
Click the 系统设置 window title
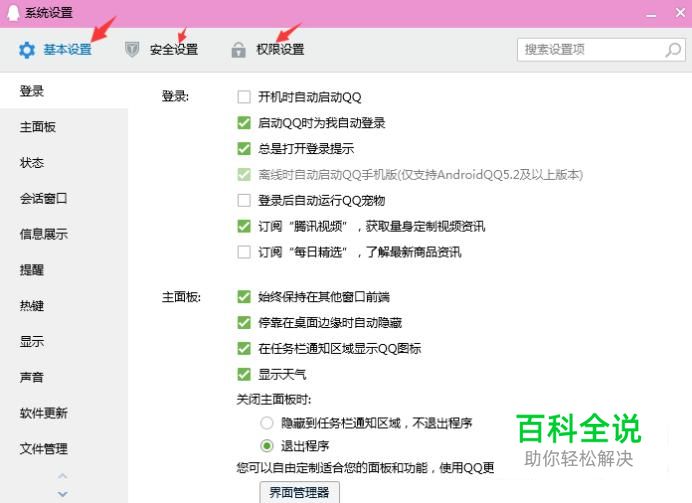click(49, 13)
